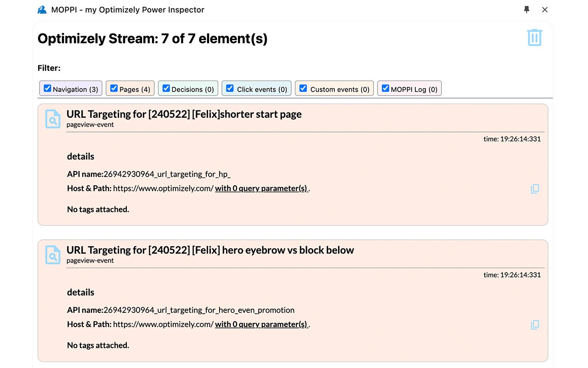The image size is (588, 368).
Task: Toggle the Pages (4) filter checkbox
Action: click(114, 88)
